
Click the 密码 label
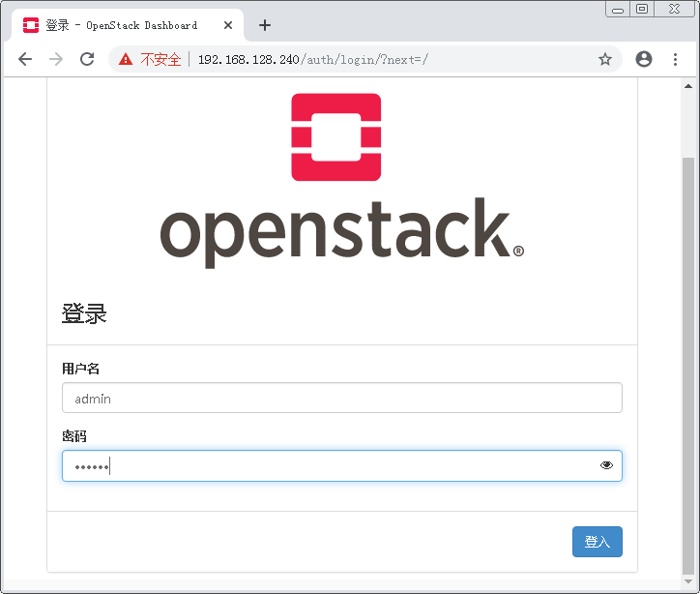(74, 436)
